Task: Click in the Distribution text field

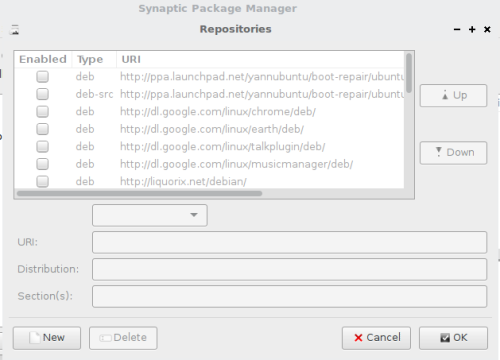Action: pyautogui.click(x=289, y=269)
